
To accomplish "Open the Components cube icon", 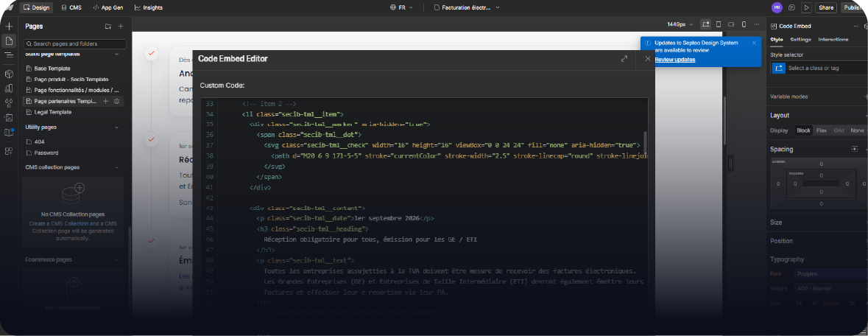I will pyautogui.click(x=9, y=74).
